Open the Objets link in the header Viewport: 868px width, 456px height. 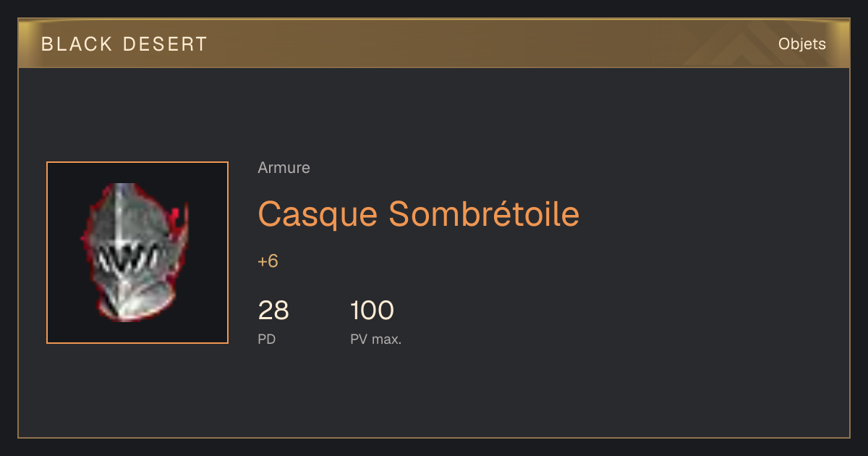coord(801,44)
